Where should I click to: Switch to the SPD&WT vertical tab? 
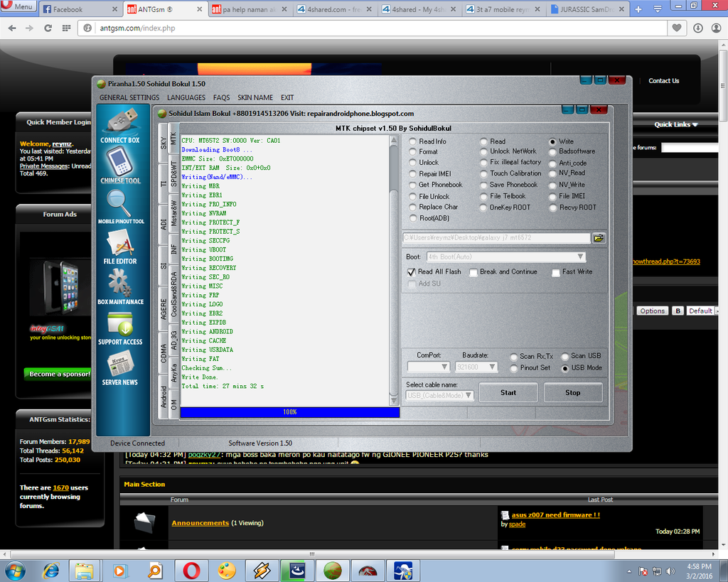(174, 175)
